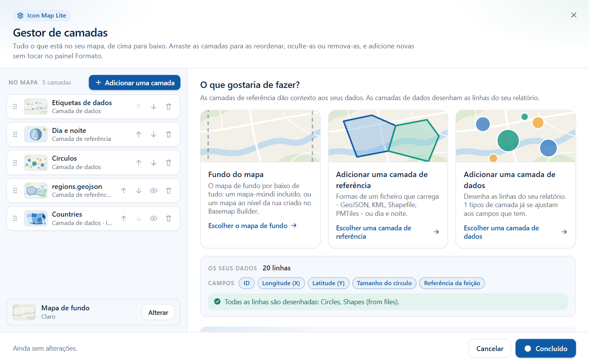
Task: Select the data layer circles card image
Action: tap(516, 136)
